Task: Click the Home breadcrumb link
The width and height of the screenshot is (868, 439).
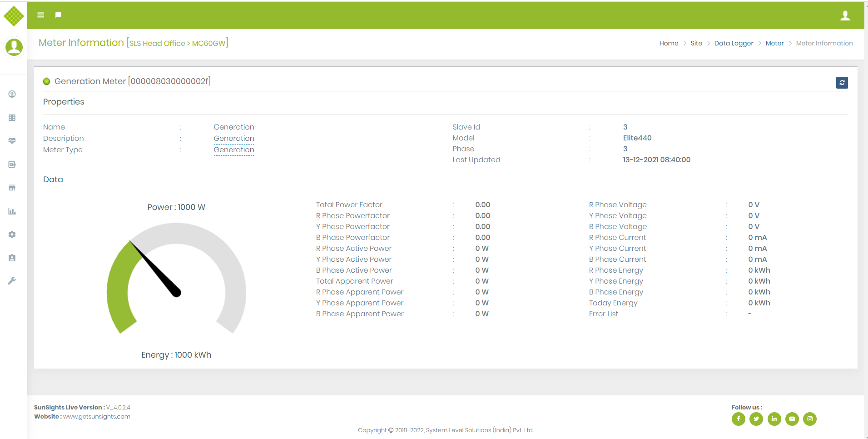Action: pos(669,43)
